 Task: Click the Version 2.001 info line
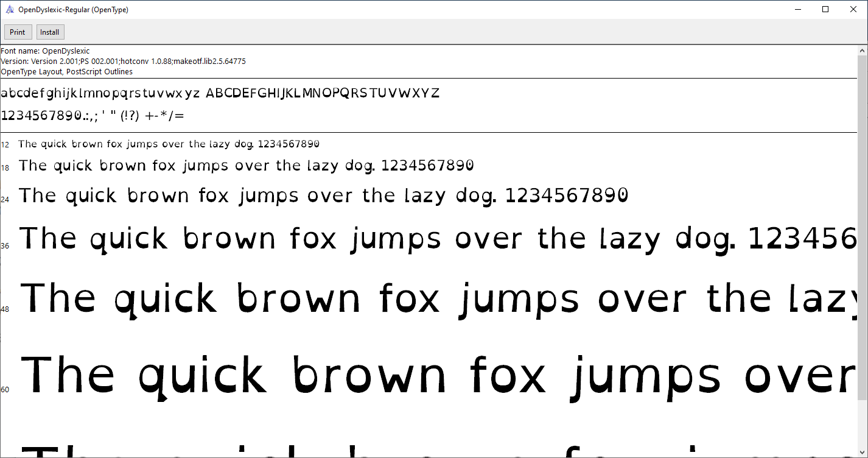click(123, 62)
